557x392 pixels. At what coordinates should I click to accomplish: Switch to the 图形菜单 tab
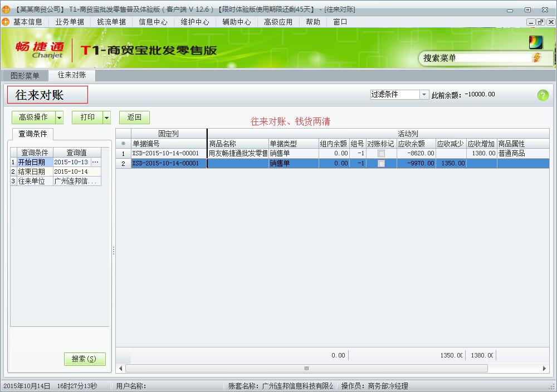(x=25, y=76)
